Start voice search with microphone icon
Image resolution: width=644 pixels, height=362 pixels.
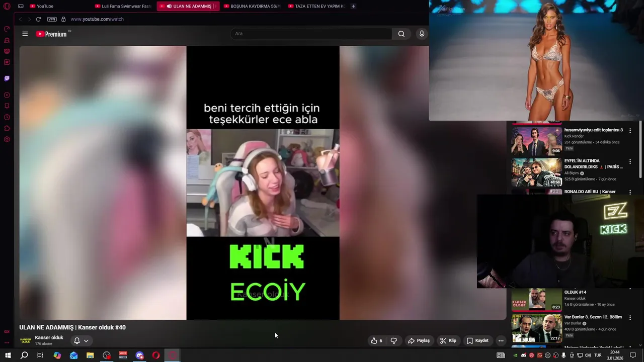pos(422,34)
